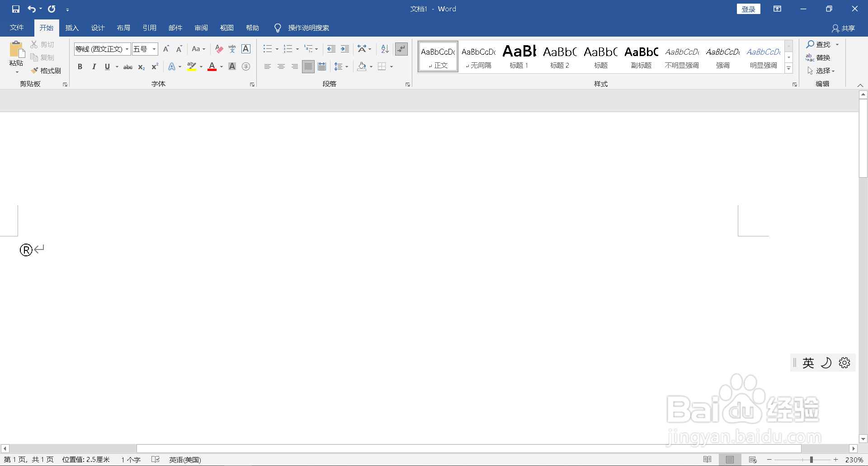Open the numbering list dropdown
868x466 pixels.
[297, 49]
